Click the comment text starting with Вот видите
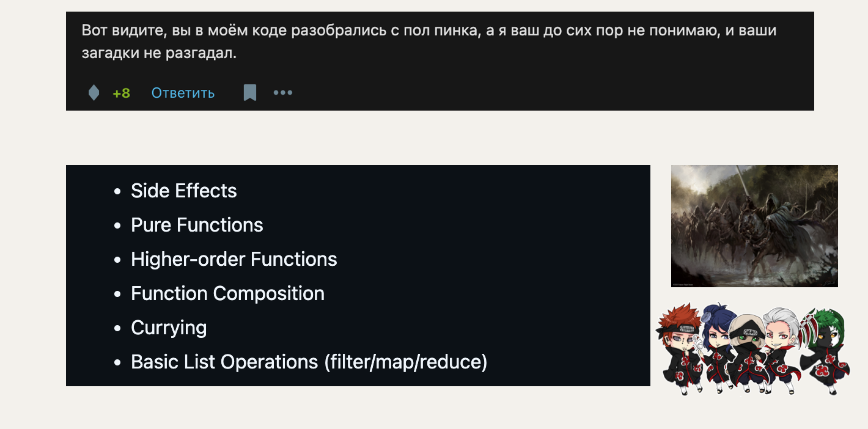Image resolution: width=868 pixels, height=429 pixels. [428, 30]
